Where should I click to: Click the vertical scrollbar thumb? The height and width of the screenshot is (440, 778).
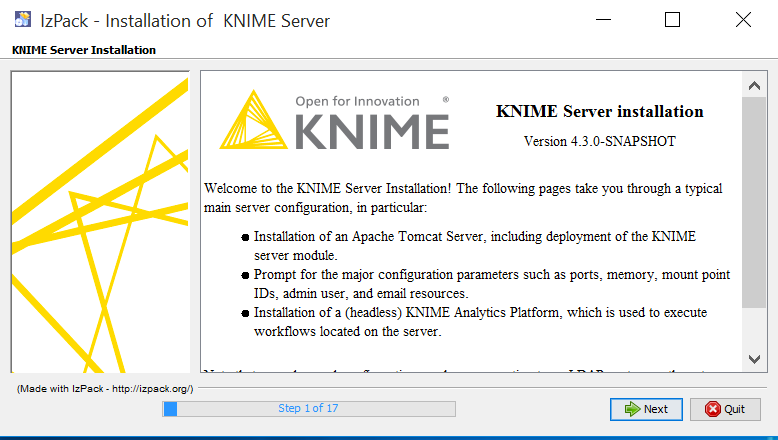(754, 202)
